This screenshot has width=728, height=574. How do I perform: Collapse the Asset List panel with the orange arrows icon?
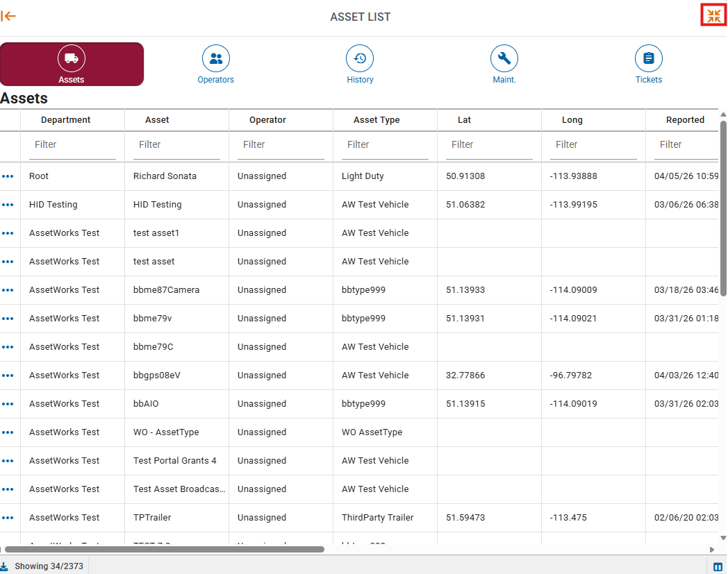coord(713,16)
